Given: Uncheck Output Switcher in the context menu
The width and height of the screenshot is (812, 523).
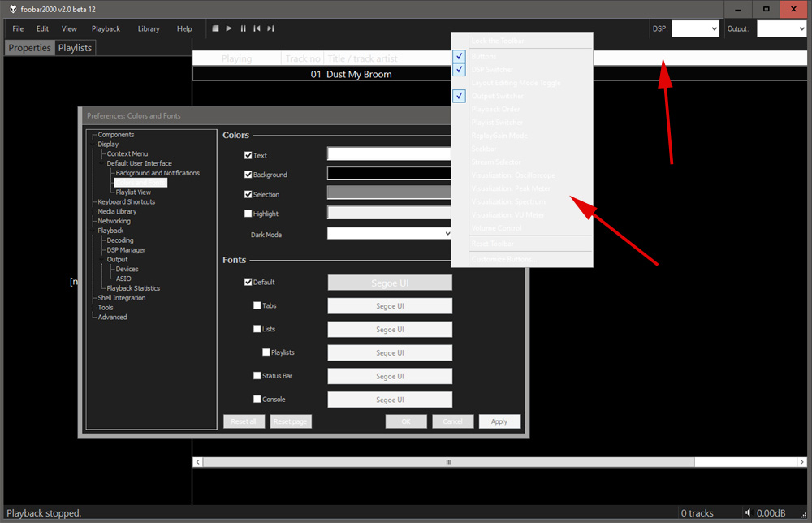Looking at the screenshot, I should pos(522,96).
